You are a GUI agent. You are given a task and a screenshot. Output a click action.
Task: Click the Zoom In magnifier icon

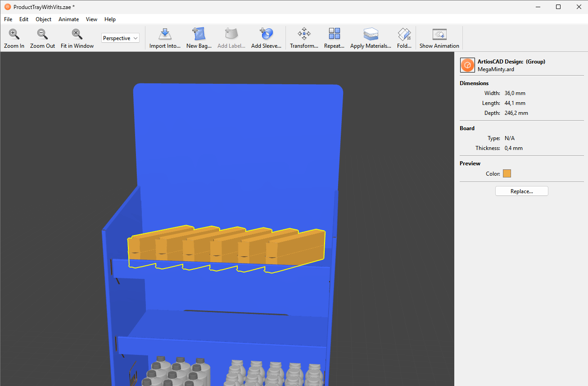[14, 34]
